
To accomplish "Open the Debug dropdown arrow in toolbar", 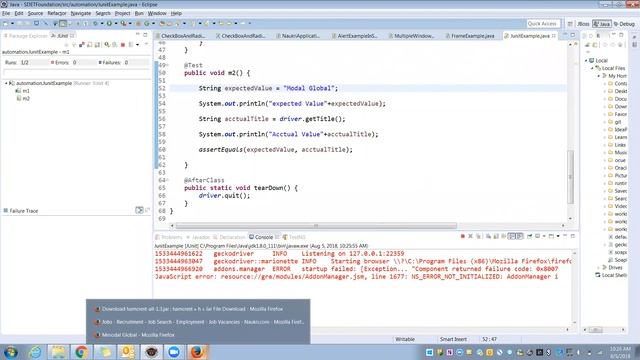I will click(x=102, y=24).
